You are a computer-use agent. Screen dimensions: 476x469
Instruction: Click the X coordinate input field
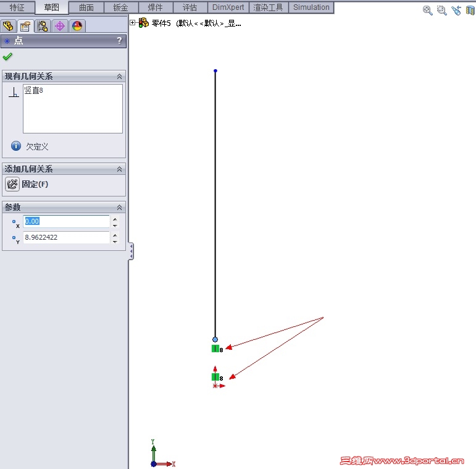[66, 221]
